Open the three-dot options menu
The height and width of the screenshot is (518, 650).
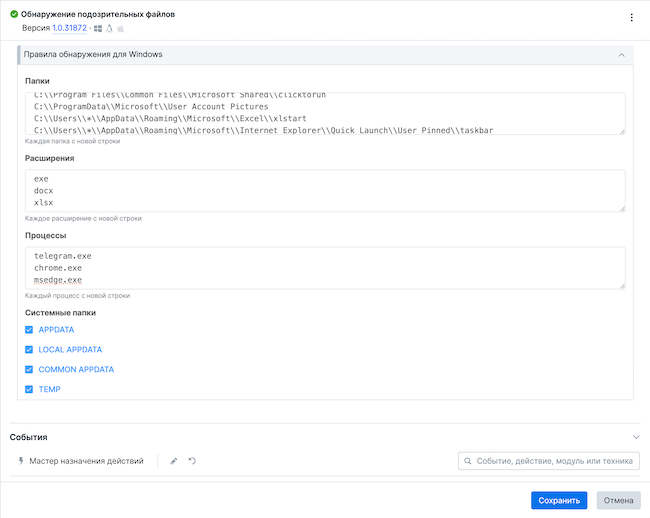coord(631,17)
